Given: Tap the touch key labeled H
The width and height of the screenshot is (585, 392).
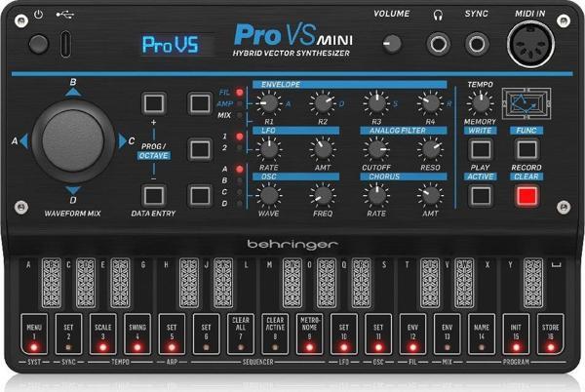Looking at the screenshot, I should click(x=167, y=284).
